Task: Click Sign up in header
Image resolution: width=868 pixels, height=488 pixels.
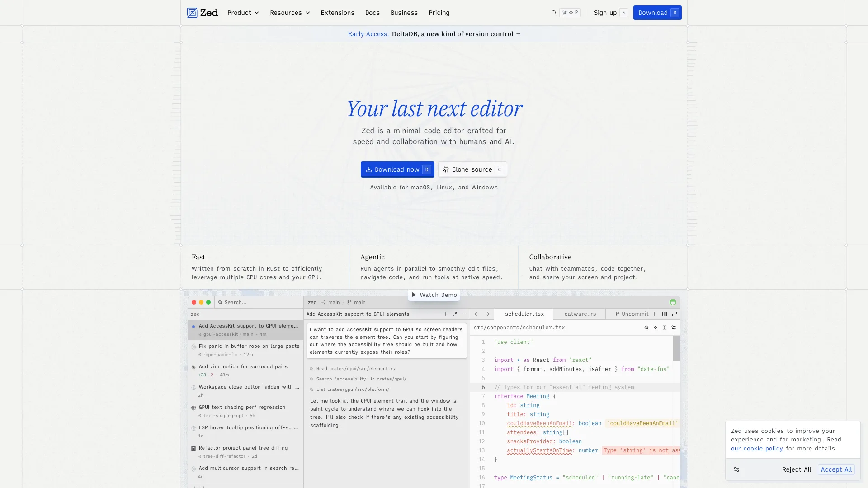Action: point(611,13)
